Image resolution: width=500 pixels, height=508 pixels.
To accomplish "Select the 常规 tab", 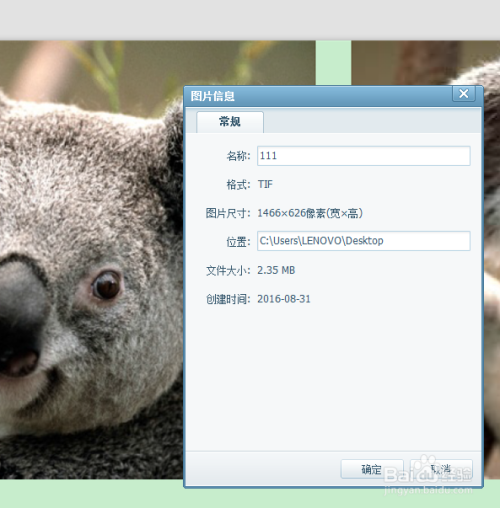I will [230, 122].
